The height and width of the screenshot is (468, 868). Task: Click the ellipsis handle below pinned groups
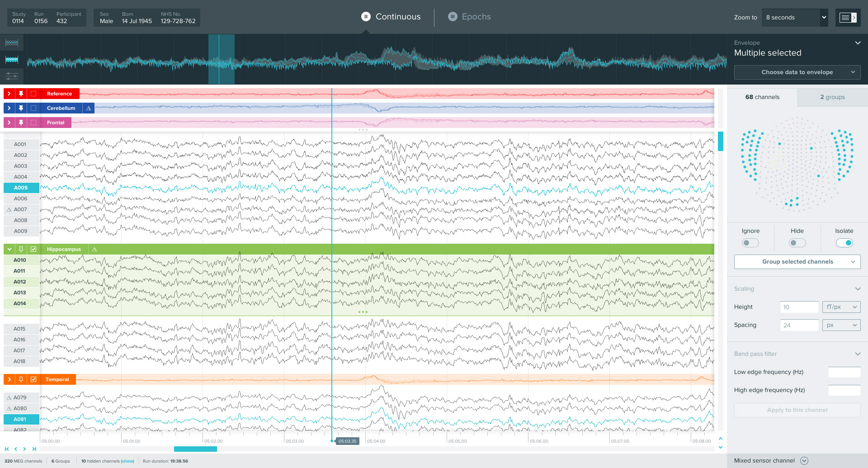363,130
